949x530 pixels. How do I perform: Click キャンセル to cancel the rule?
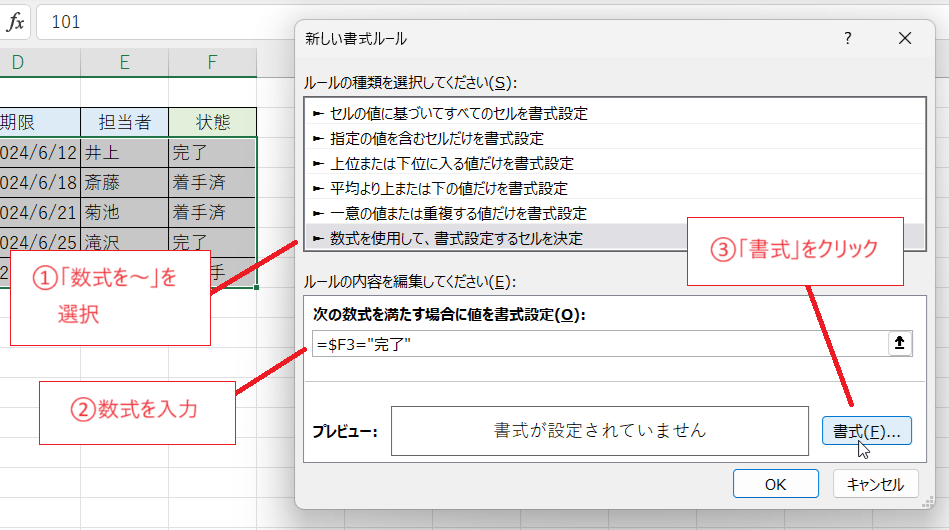pyautogui.click(x=875, y=484)
